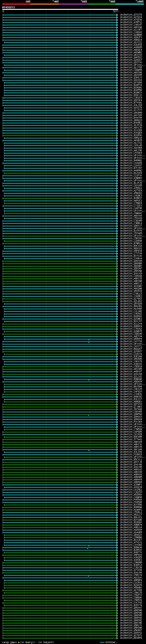
Task: Click the white query sequence bar
Action: pos(60,10)
